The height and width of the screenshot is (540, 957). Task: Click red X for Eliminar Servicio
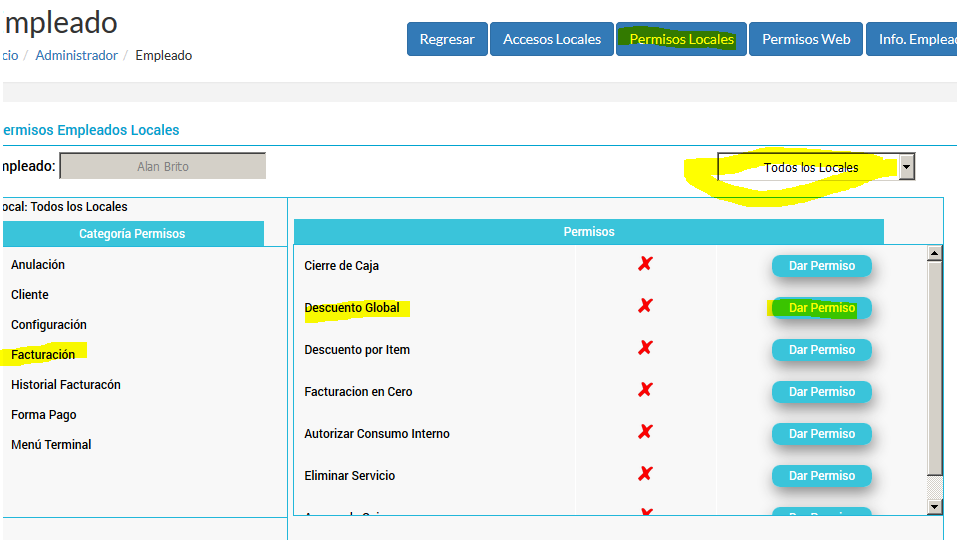coord(645,473)
